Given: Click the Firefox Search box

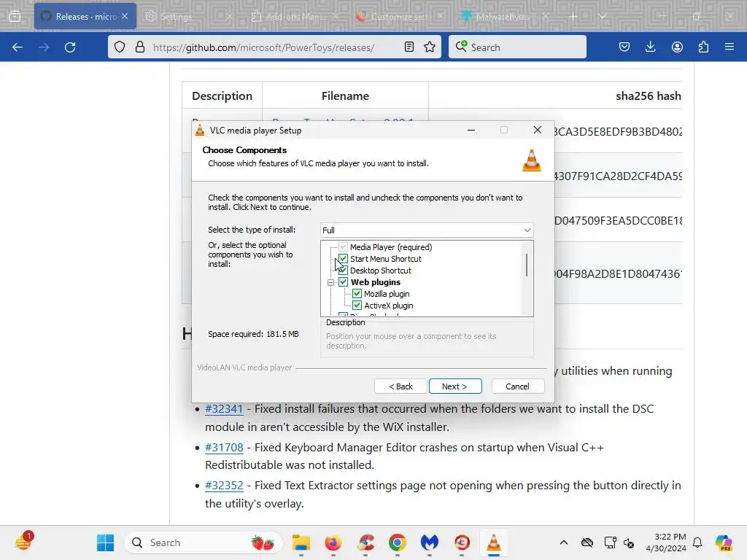Looking at the screenshot, I should pos(517,47).
